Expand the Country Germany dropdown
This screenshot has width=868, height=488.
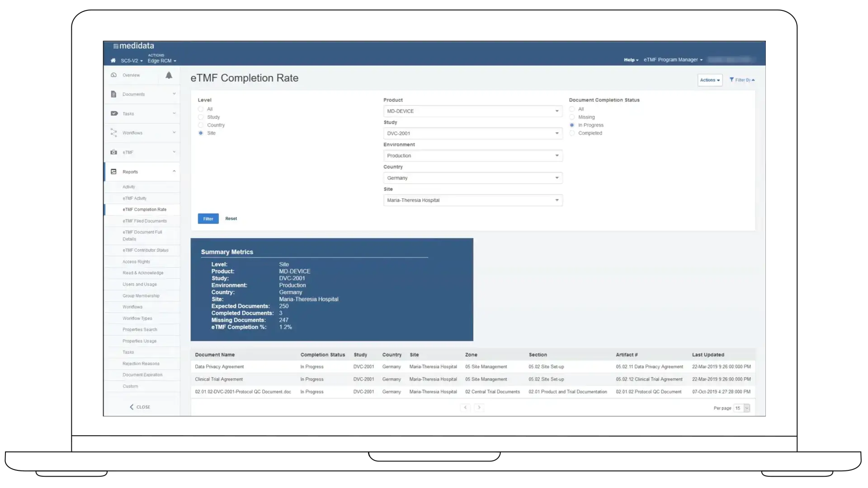(x=472, y=178)
